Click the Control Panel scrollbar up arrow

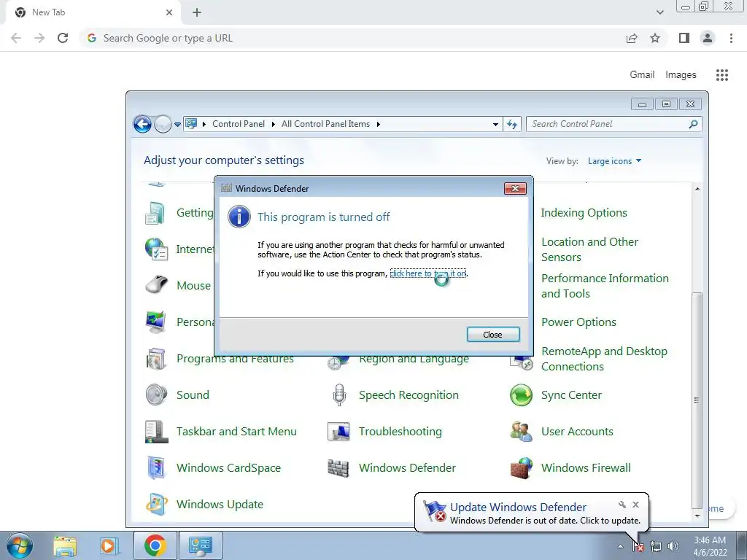[x=697, y=189]
